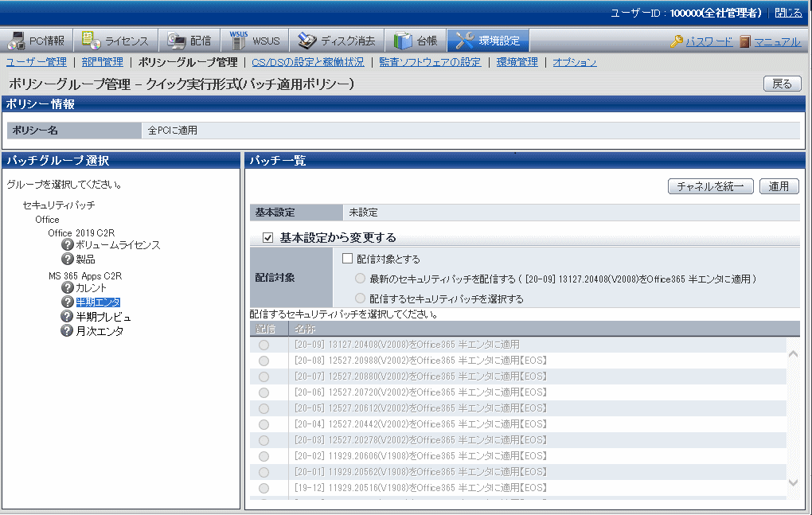Click the 戻る back button
The image size is (812, 515).
[782, 84]
